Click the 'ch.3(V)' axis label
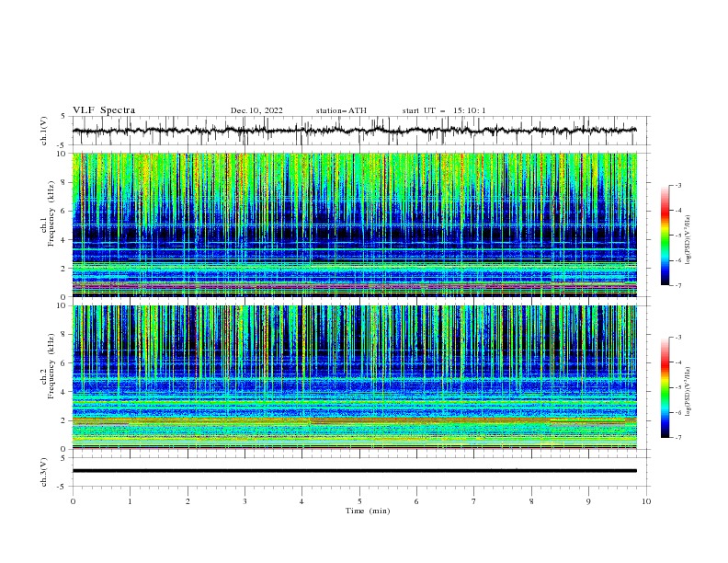The image size is (728, 563). pyautogui.click(x=44, y=472)
